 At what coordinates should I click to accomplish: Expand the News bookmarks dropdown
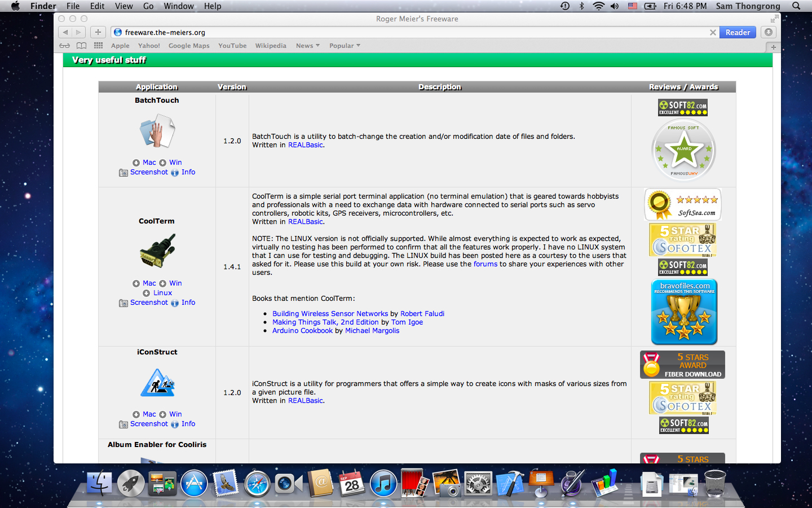point(308,46)
